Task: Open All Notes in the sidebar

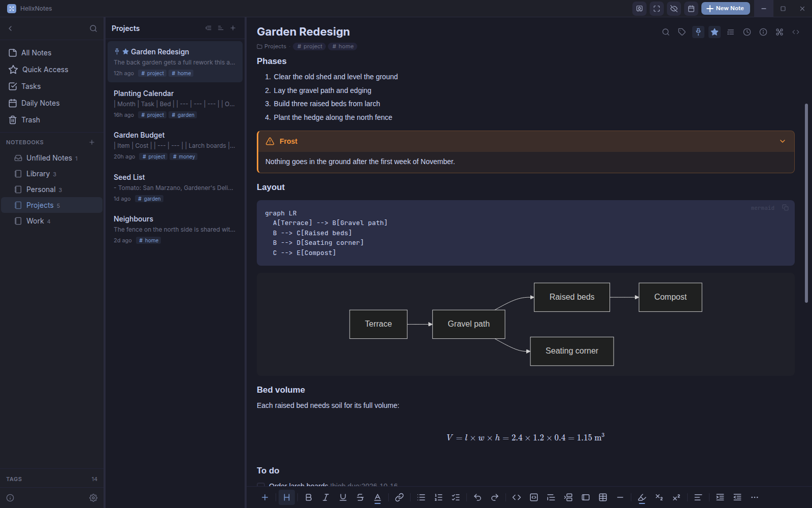Action: [52, 53]
